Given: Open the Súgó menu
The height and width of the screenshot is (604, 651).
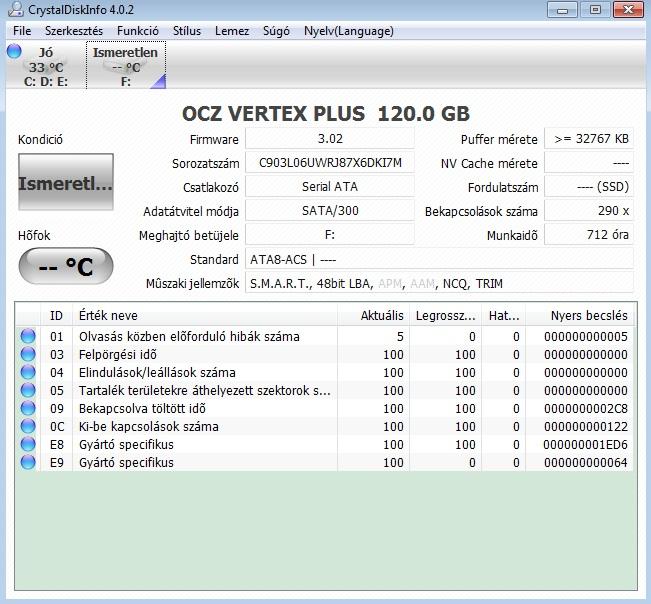Looking at the screenshot, I should tap(276, 31).
